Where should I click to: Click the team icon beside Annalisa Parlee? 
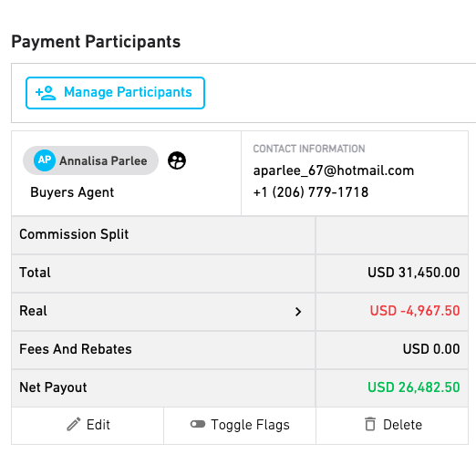(x=177, y=160)
